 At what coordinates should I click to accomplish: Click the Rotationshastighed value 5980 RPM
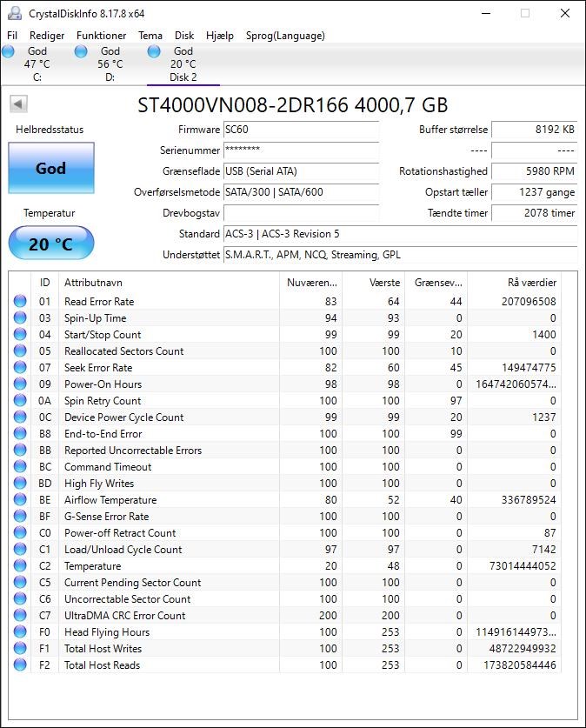coord(534,171)
